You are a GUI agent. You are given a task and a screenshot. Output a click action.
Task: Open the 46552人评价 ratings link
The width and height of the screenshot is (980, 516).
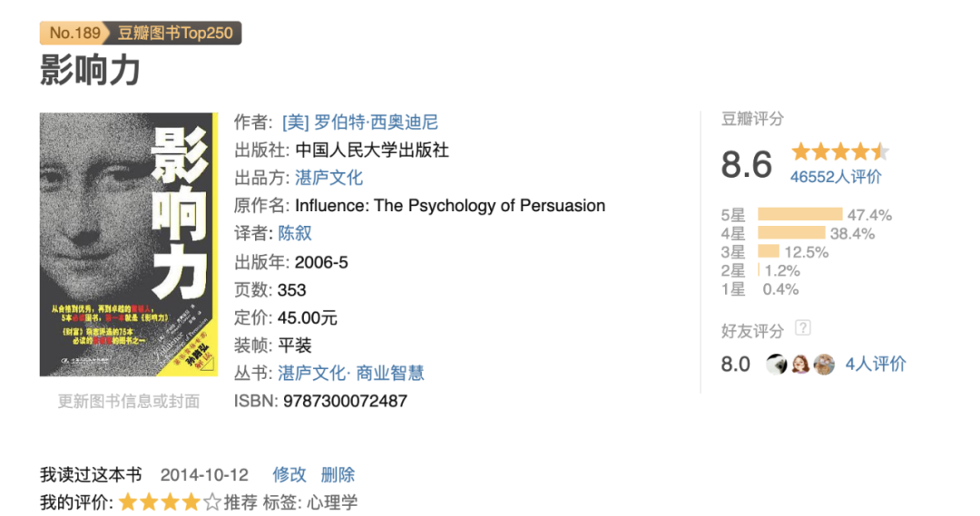click(836, 177)
